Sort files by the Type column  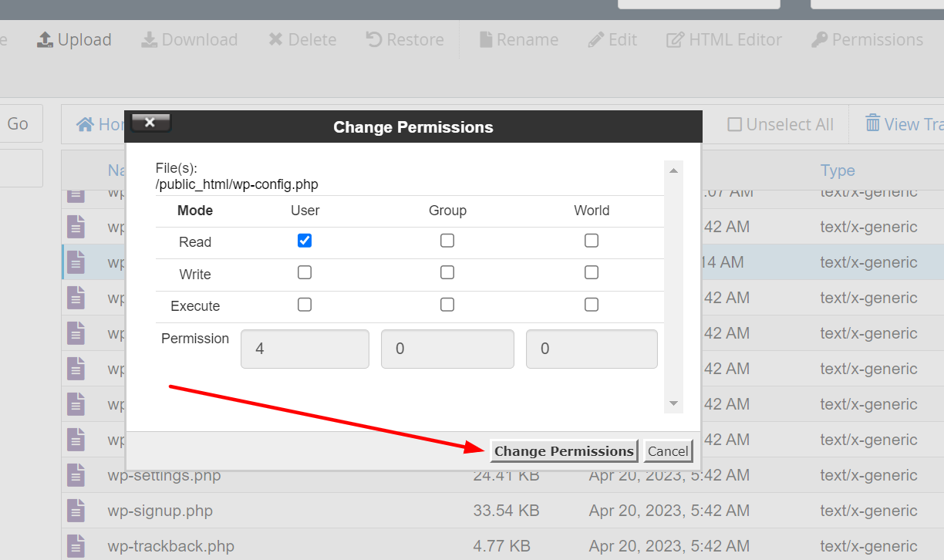pos(838,170)
